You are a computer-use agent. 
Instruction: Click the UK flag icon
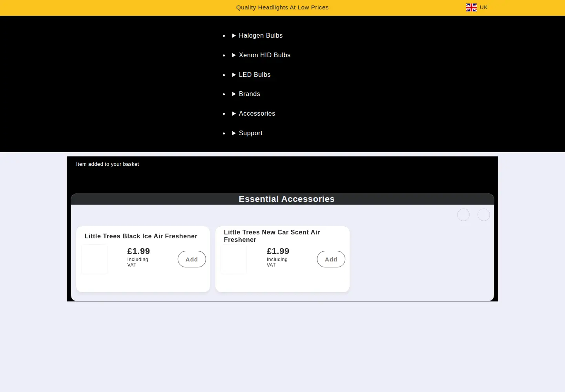click(471, 7)
